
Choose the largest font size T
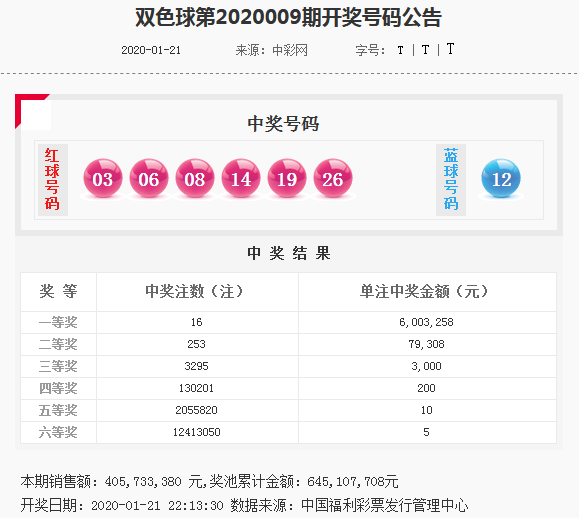tap(450, 49)
